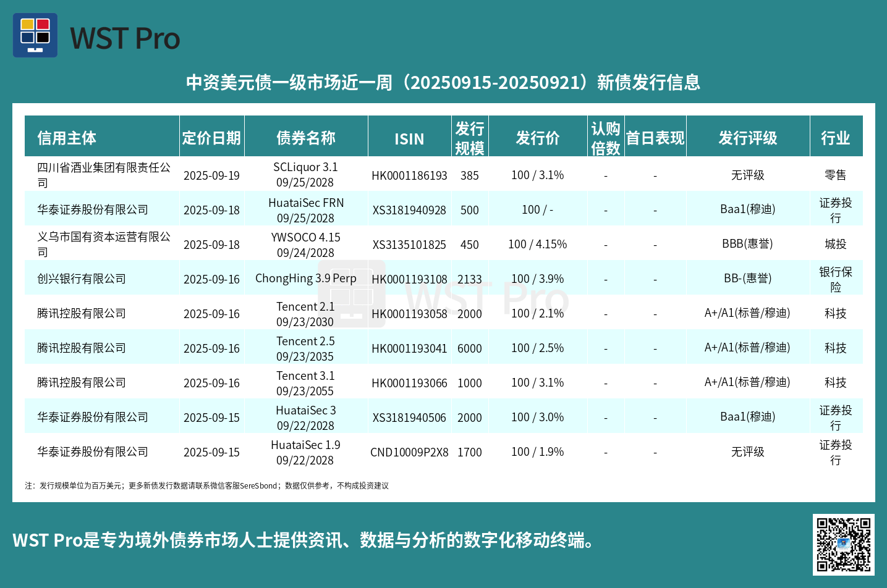Click ISIN HK0001193041
The width and height of the screenshot is (887, 588).
(x=409, y=348)
